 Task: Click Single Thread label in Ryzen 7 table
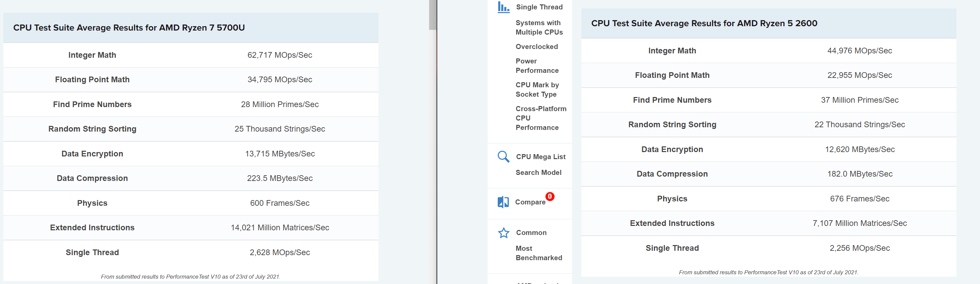pyautogui.click(x=92, y=252)
